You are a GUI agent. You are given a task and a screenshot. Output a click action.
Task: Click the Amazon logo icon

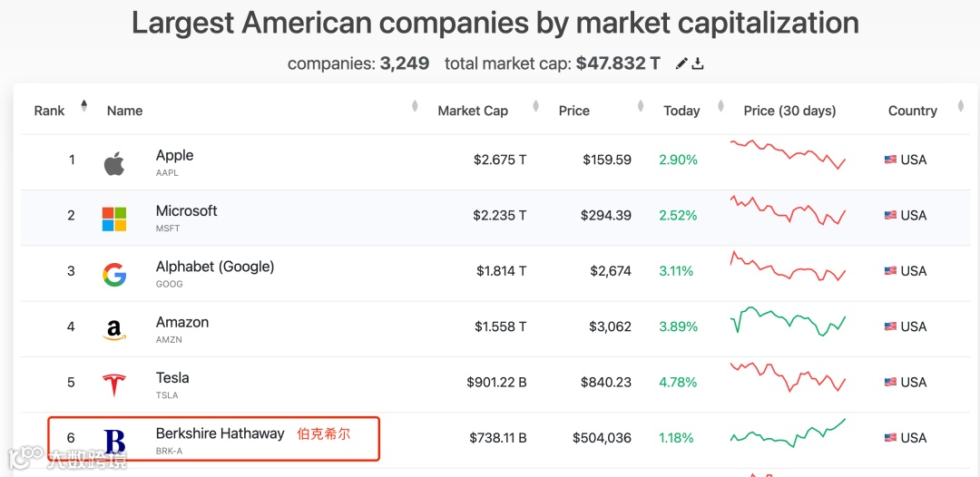coord(114,330)
